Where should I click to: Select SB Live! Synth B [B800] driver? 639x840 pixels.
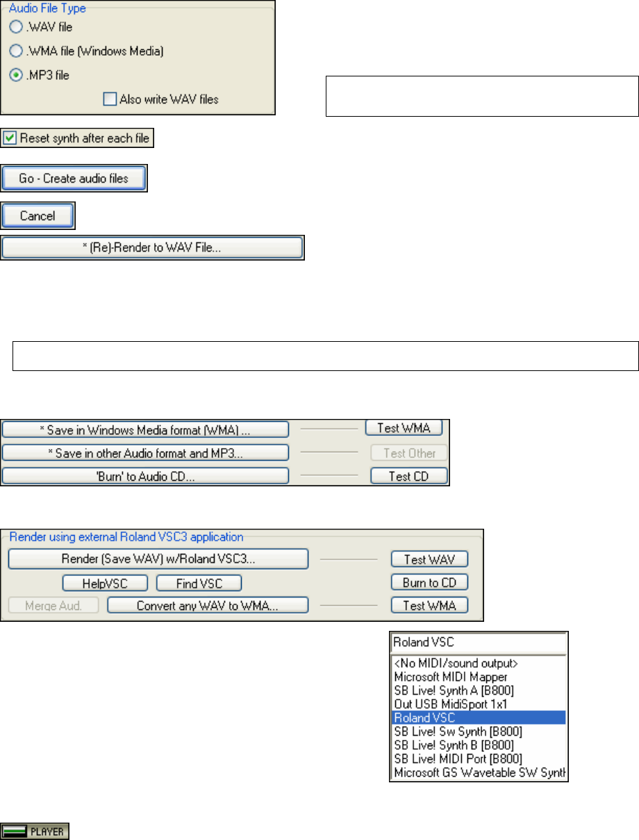tap(478, 745)
